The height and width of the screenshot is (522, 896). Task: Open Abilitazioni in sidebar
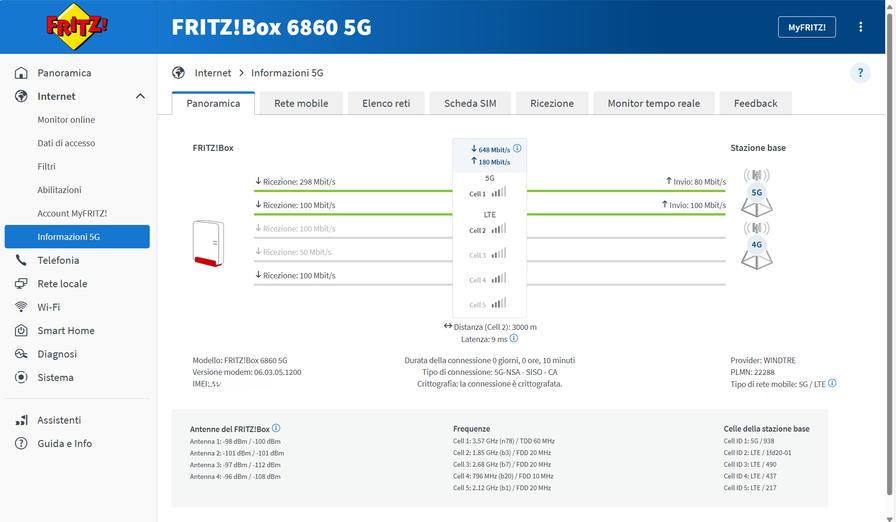click(59, 190)
